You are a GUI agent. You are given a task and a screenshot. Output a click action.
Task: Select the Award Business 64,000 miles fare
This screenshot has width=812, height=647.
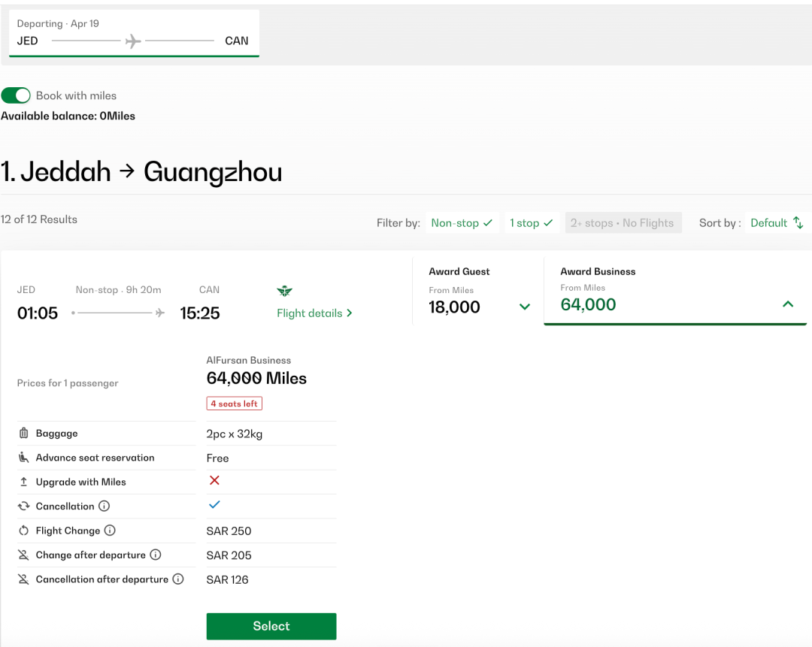pos(675,292)
